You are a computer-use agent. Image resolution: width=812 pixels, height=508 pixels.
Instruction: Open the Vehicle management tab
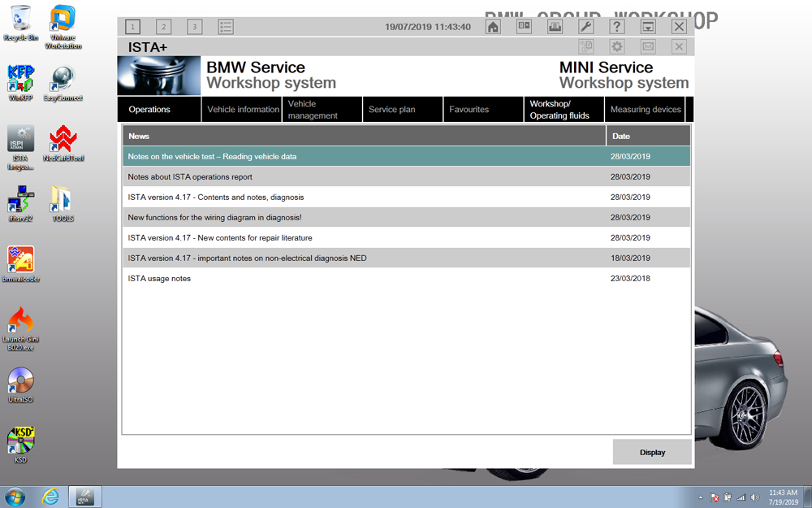[322, 110]
